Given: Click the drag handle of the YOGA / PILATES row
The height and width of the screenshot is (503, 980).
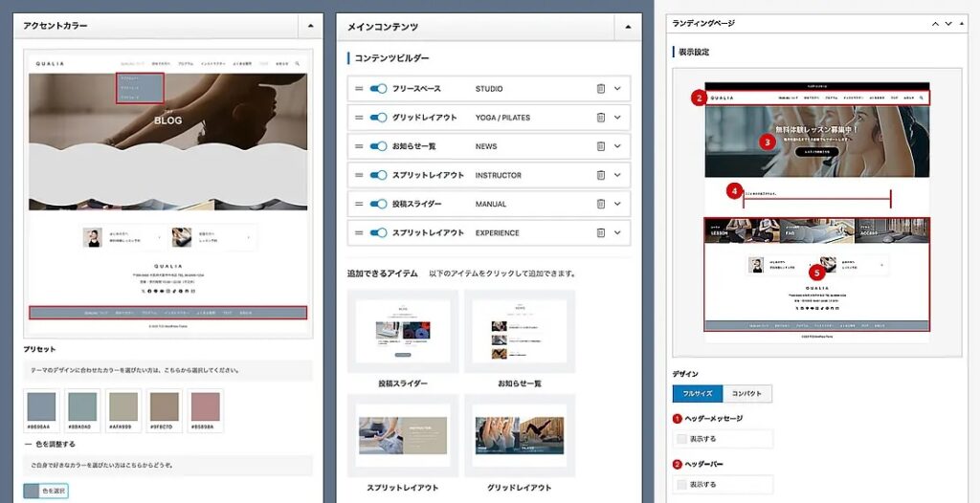Looking at the screenshot, I should pos(359,118).
